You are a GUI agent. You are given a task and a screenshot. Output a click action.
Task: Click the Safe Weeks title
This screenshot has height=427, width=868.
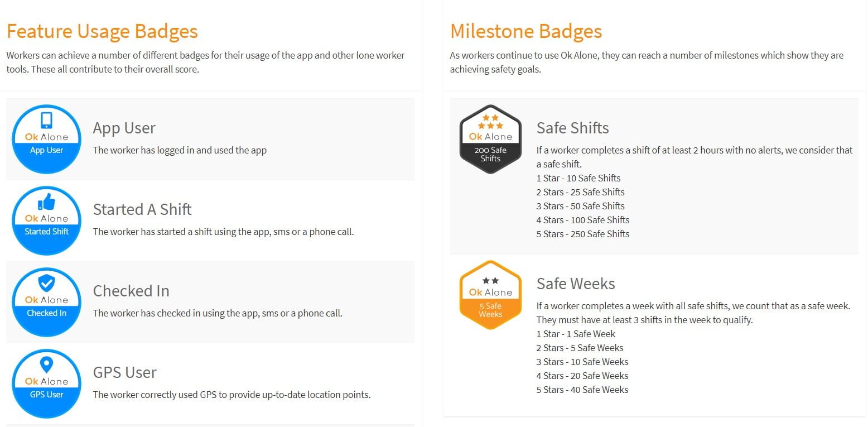tap(576, 284)
